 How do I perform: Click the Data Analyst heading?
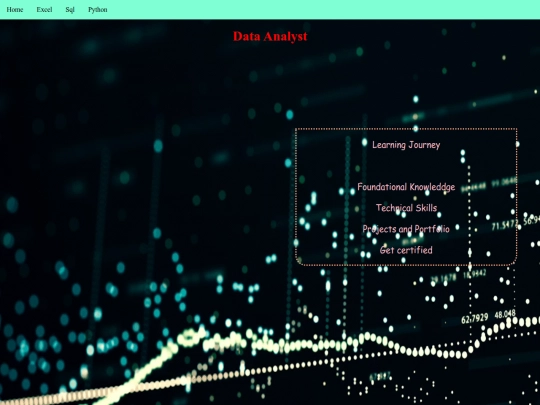point(270,36)
